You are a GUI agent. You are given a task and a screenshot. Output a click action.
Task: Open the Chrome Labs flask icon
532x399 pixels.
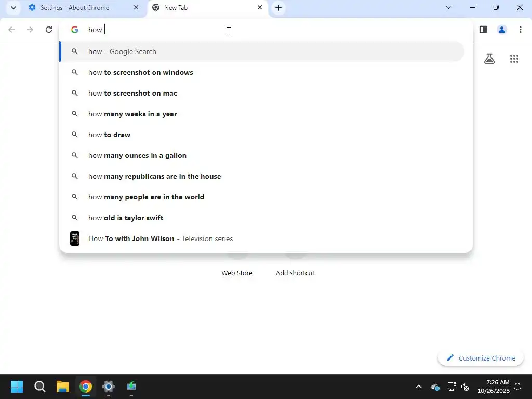point(489,59)
